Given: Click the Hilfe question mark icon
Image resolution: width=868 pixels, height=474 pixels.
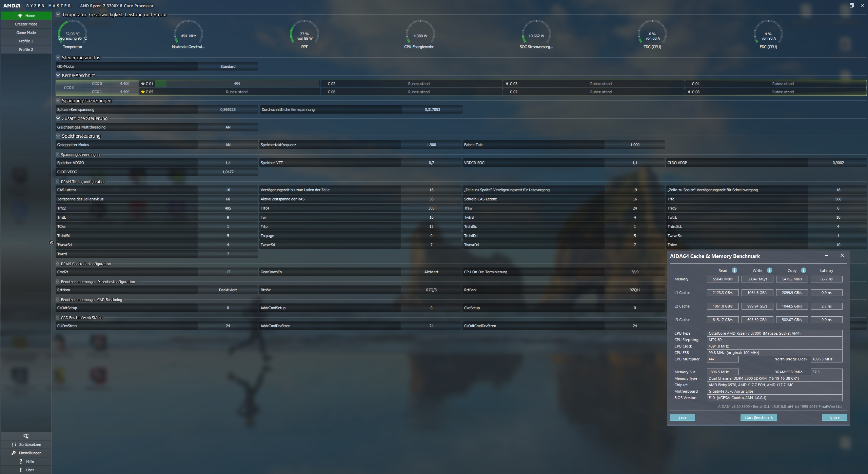Looking at the screenshot, I should 21,461.
